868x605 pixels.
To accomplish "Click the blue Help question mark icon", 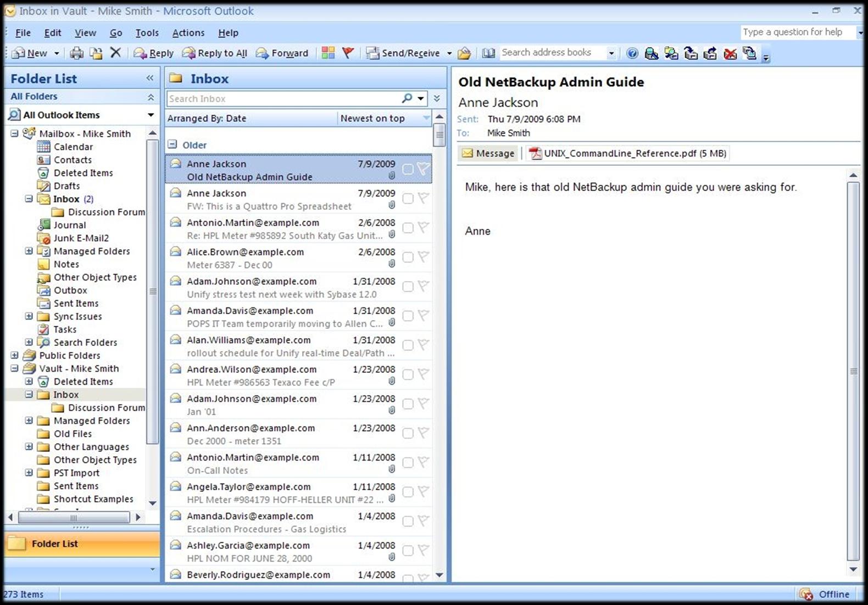I will click(x=632, y=53).
